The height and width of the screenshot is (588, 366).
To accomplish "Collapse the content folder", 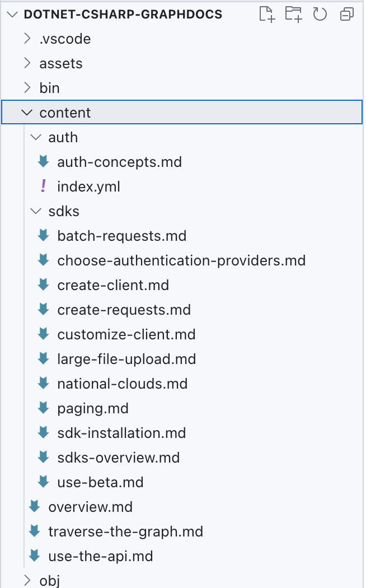I will [27, 112].
